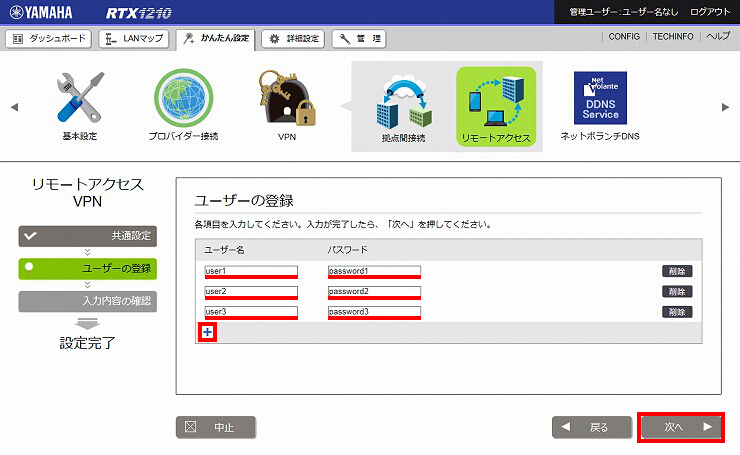Click the password3 field
Image resolution: width=740 pixels, height=455 pixels.
click(x=374, y=312)
